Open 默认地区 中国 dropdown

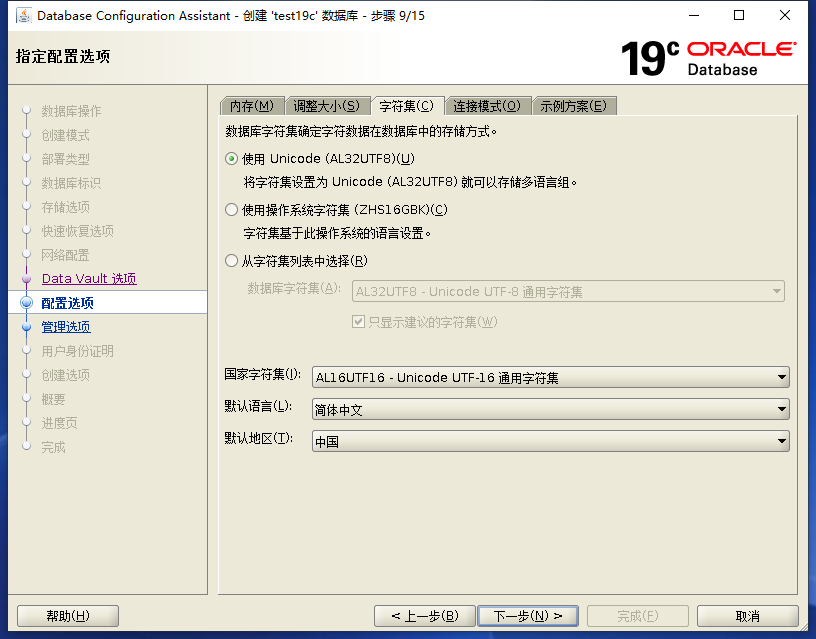(x=551, y=441)
